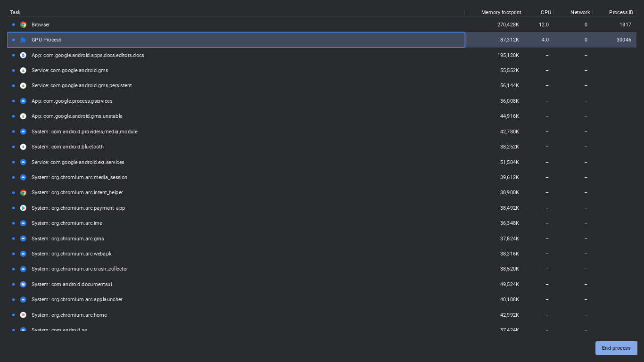Select Service: com.google.android.gms row
This screenshot has height=362, width=644.
pyautogui.click(x=322, y=70)
